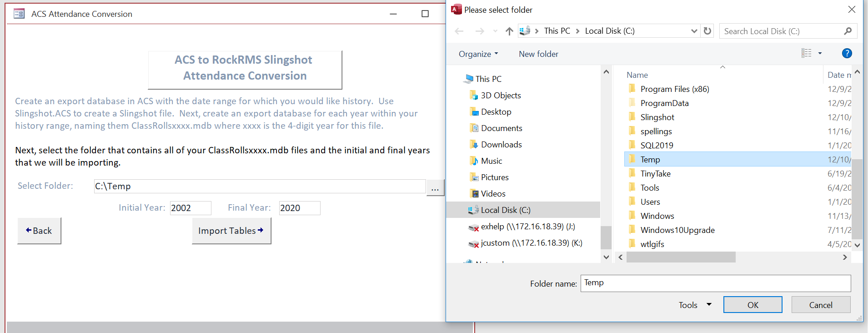Click the Select Folder path field
Viewport: 868px width, 333px height.
point(260,186)
